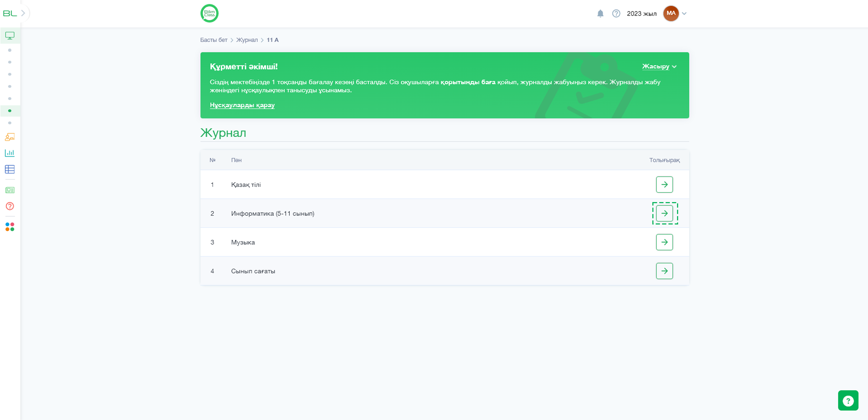Open arrow button for Қазақ тілі
This screenshot has width=868, height=420.
click(x=664, y=184)
